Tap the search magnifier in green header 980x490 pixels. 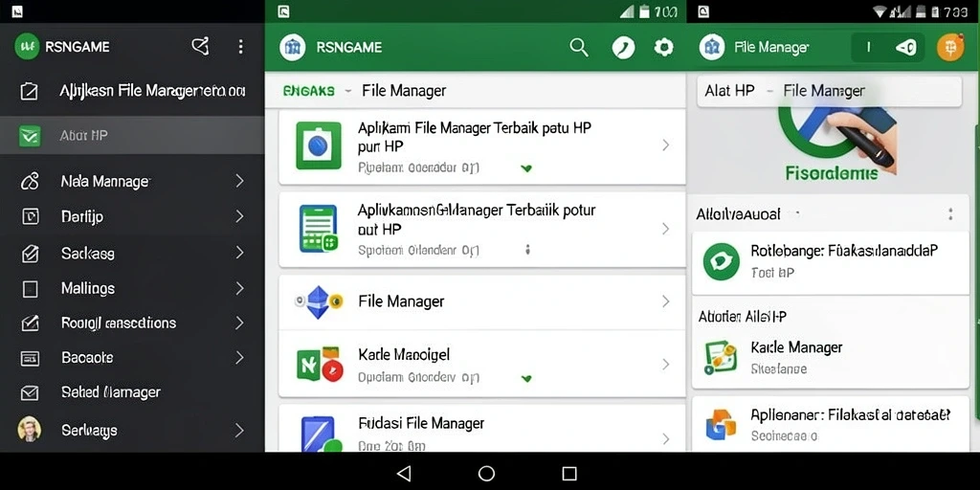pyautogui.click(x=579, y=47)
